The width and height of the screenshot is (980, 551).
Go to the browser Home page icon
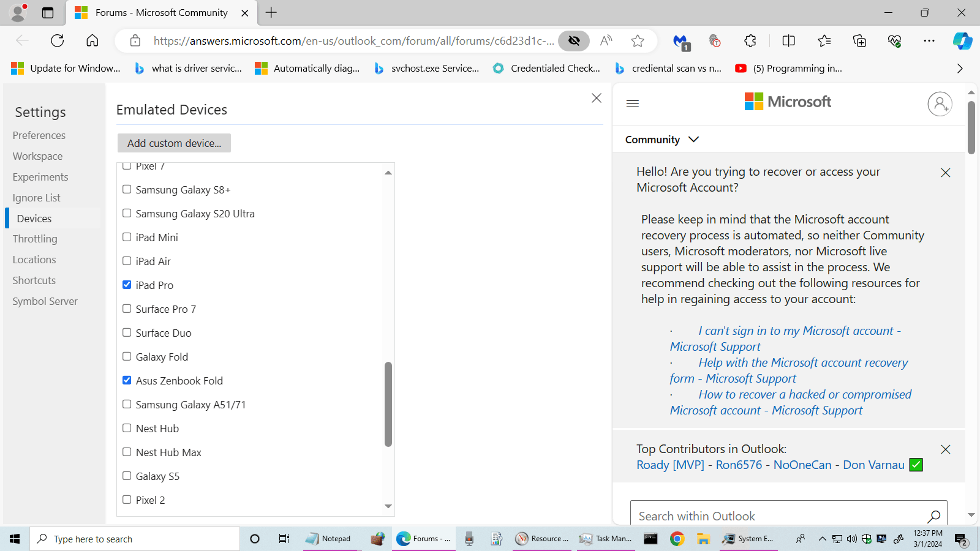coord(92,40)
